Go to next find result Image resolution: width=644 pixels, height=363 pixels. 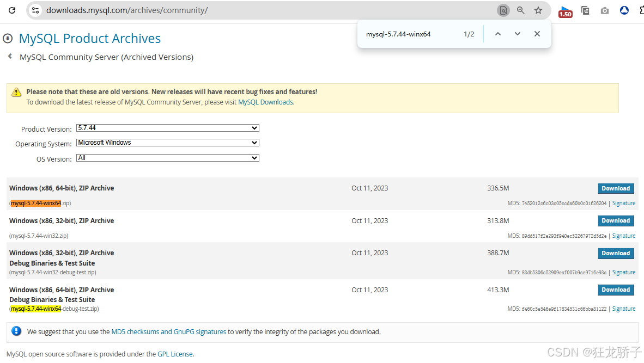(518, 34)
